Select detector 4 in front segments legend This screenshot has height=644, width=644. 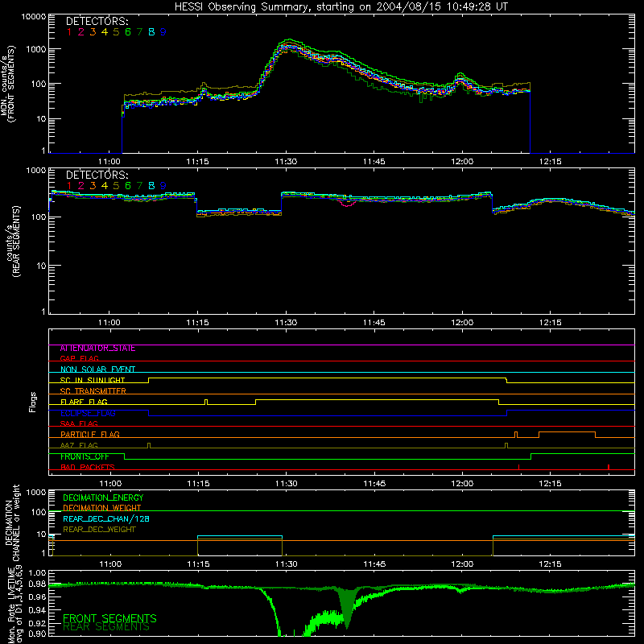click(x=105, y=32)
